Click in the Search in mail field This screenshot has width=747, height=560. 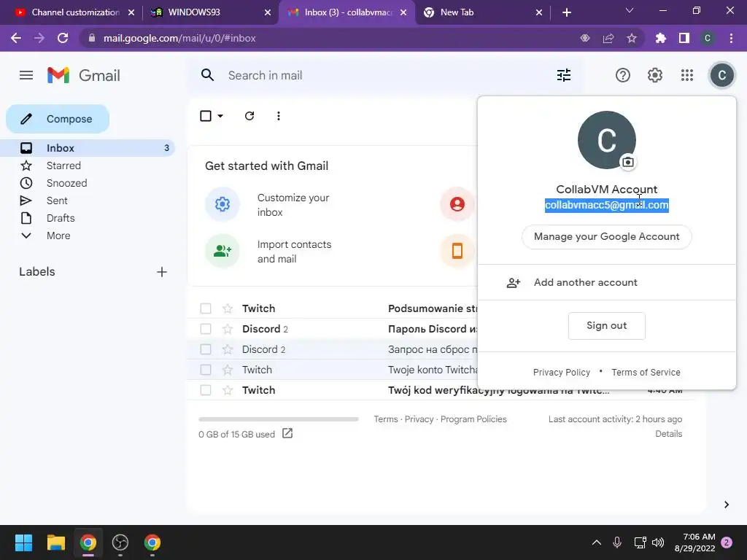coord(386,75)
